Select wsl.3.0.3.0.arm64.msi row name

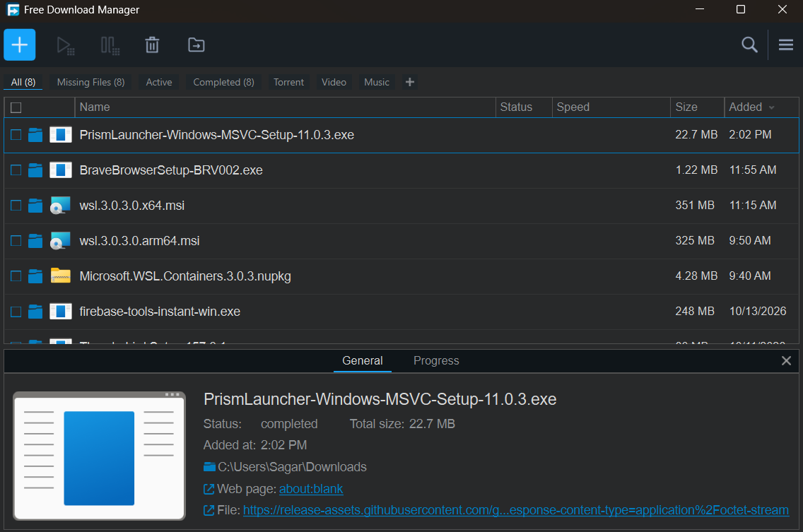(x=139, y=241)
